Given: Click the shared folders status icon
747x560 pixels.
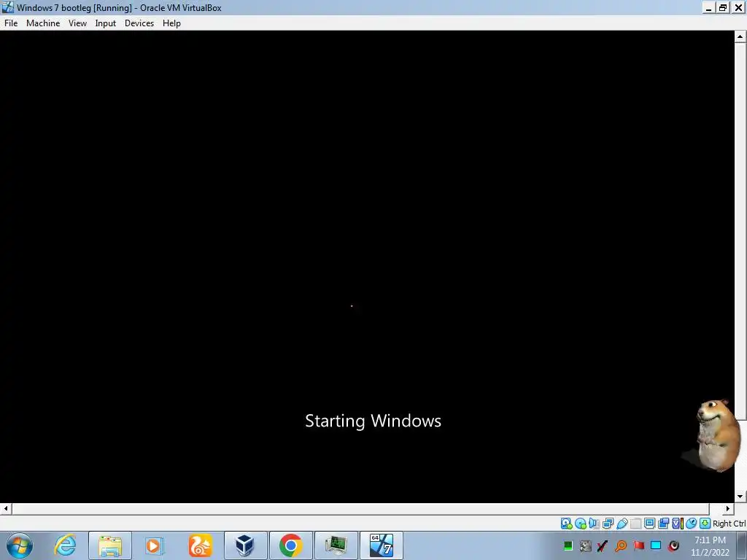Looking at the screenshot, I should pyautogui.click(x=635, y=524).
